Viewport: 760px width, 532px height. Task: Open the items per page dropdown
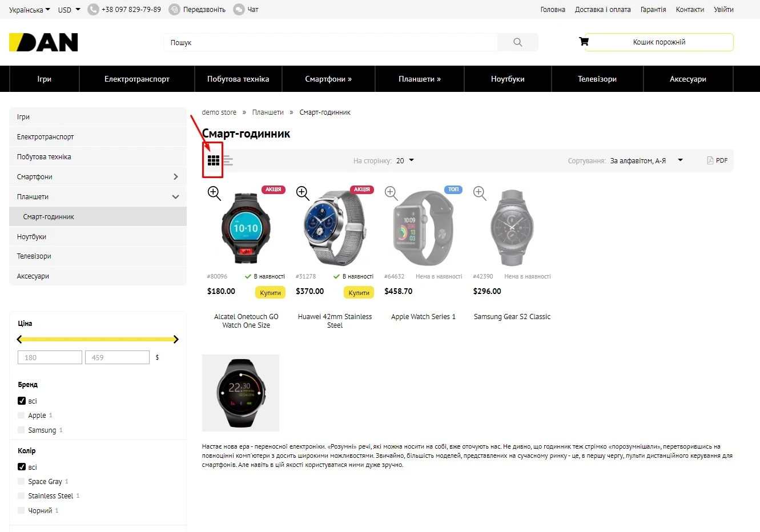[x=405, y=160]
